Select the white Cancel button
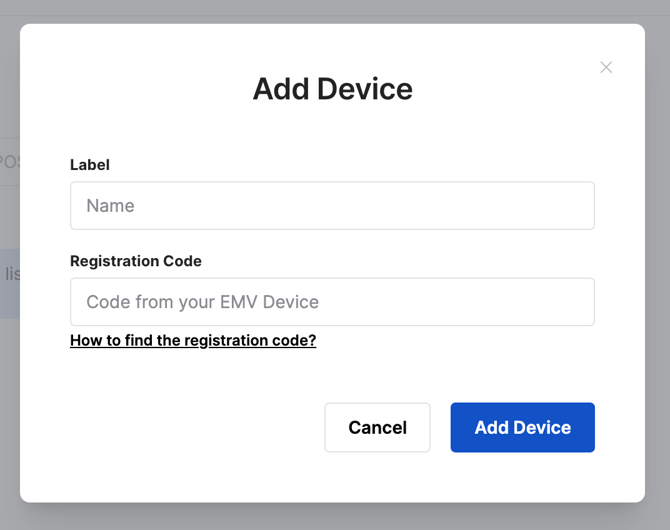This screenshot has height=530, width=670. pos(377,427)
